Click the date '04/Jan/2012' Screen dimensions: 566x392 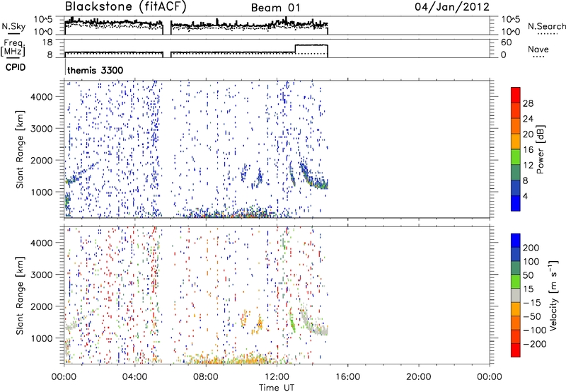click(x=452, y=7)
